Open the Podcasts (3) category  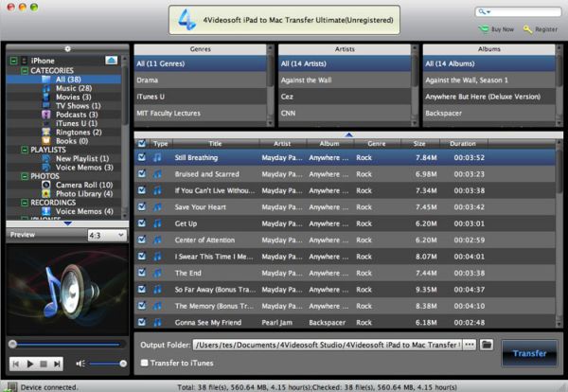click(77, 115)
